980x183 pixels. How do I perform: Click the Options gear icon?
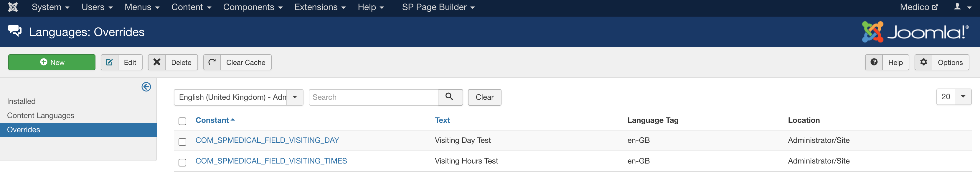click(x=924, y=62)
